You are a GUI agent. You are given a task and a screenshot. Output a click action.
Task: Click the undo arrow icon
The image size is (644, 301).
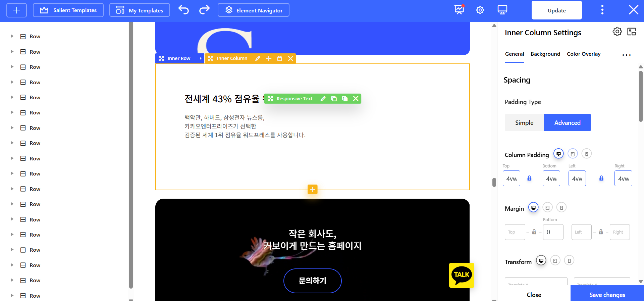(183, 10)
